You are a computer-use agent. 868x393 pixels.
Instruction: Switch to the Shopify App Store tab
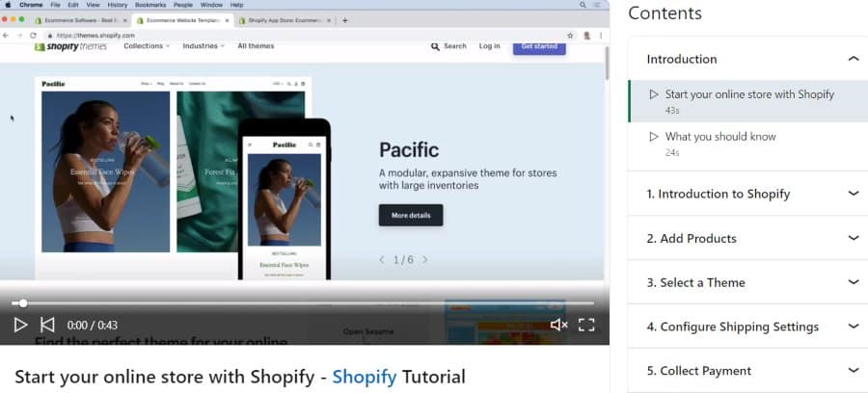284,20
